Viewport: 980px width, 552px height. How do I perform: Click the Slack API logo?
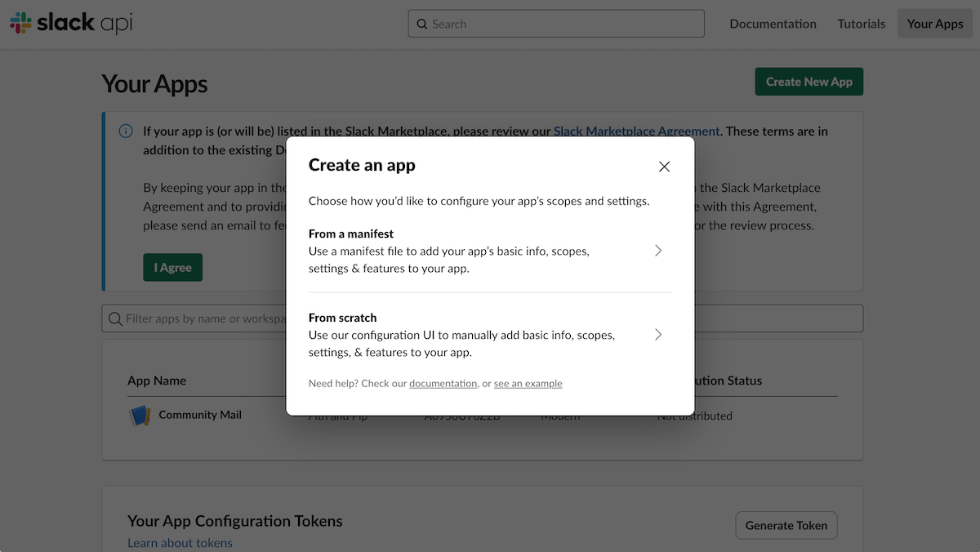tap(71, 24)
